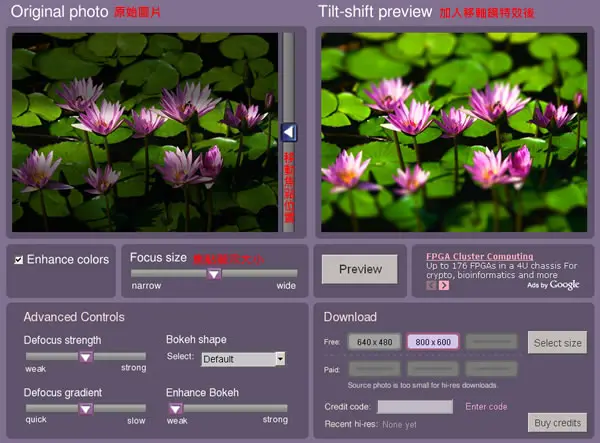This screenshot has height=443, width=600.
Task: Click the Defocus gradient slider handle
Action: tap(86, 409)
